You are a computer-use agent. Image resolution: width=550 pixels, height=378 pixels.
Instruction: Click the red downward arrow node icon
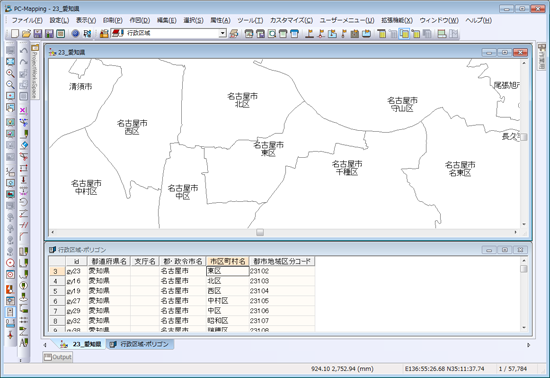(x=24, y=180)
